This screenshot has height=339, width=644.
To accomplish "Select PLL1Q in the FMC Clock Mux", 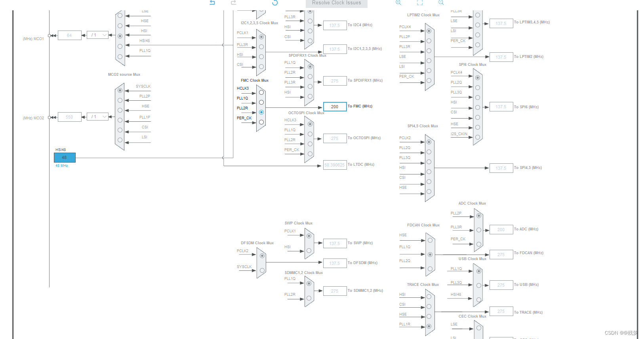I will pos(261,102).
